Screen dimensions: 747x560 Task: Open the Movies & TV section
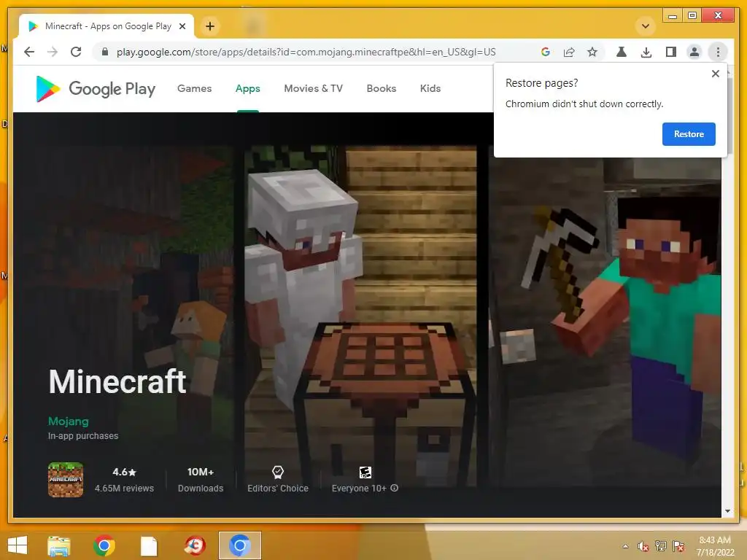(x=313, y=88)
